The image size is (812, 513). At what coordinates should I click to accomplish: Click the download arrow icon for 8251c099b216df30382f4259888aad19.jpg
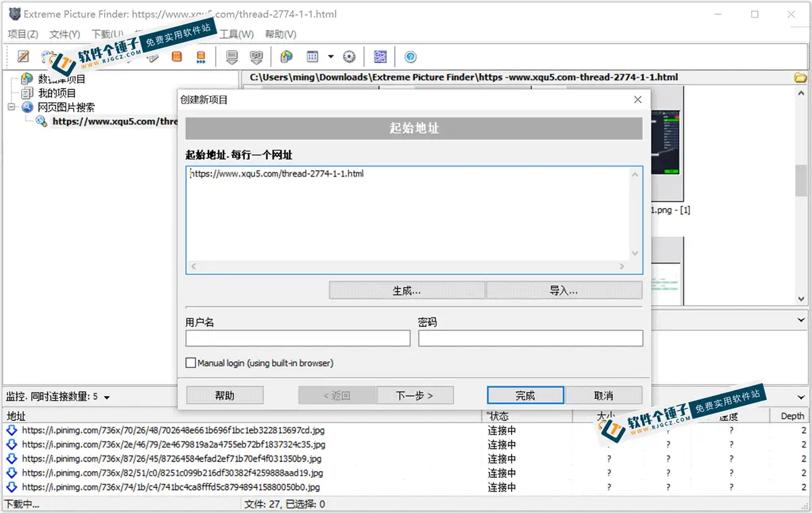[12, 472]
